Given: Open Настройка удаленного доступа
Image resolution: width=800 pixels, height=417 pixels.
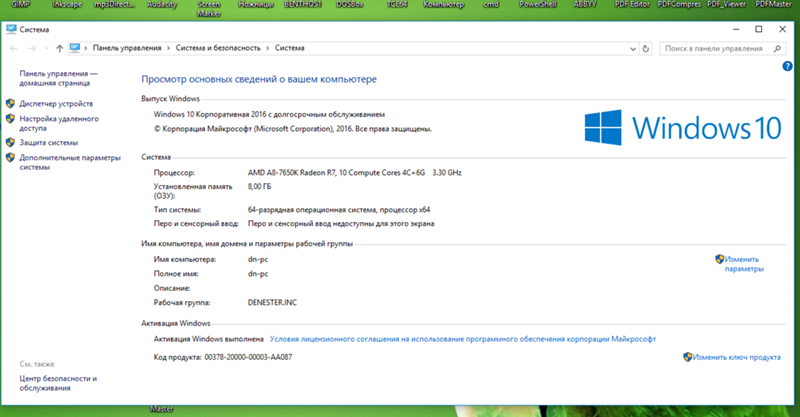Looking at the screenshot, I should pyautogui.click(x=59, y=123).
